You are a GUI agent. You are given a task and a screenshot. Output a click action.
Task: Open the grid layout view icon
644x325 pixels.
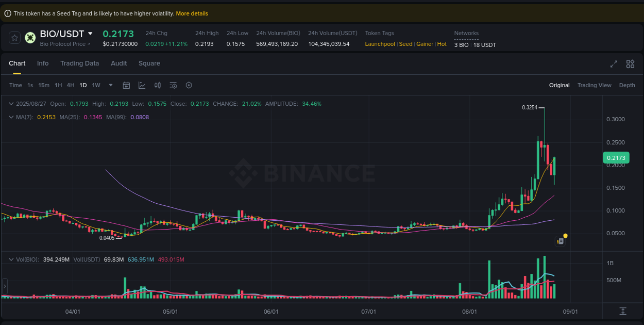point(630,64)
